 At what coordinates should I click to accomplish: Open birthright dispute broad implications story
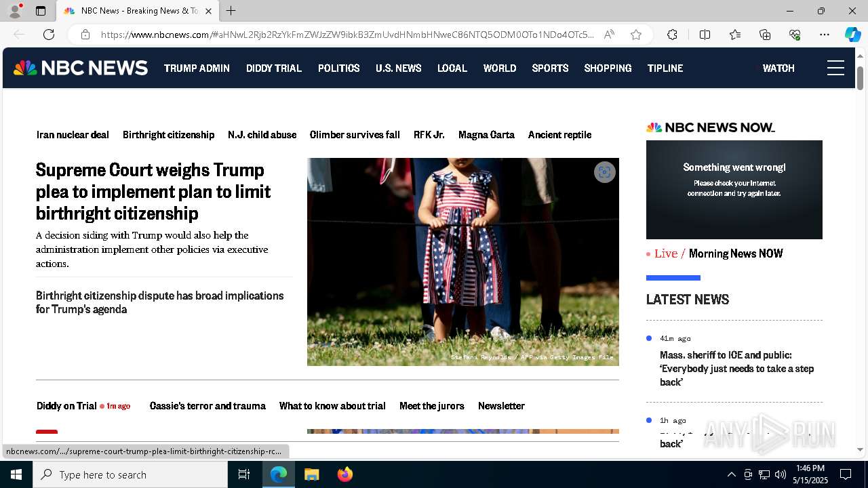160,302
